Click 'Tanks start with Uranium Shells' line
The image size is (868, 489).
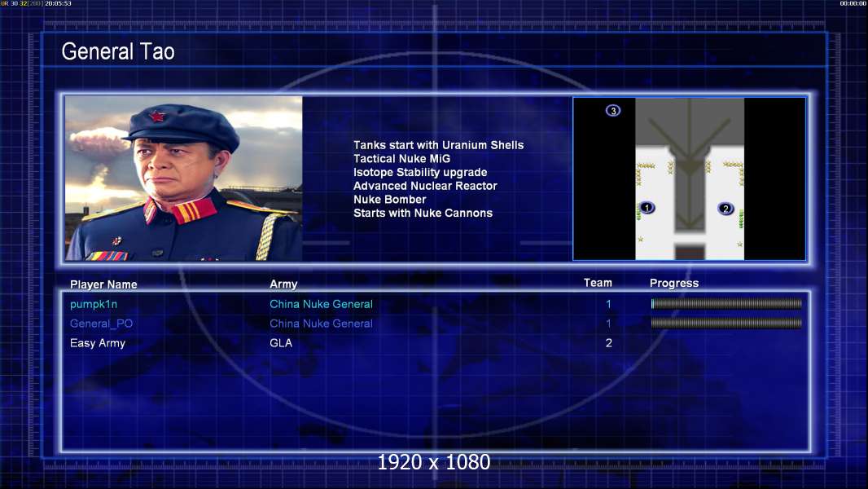click(x=438, y=145)
